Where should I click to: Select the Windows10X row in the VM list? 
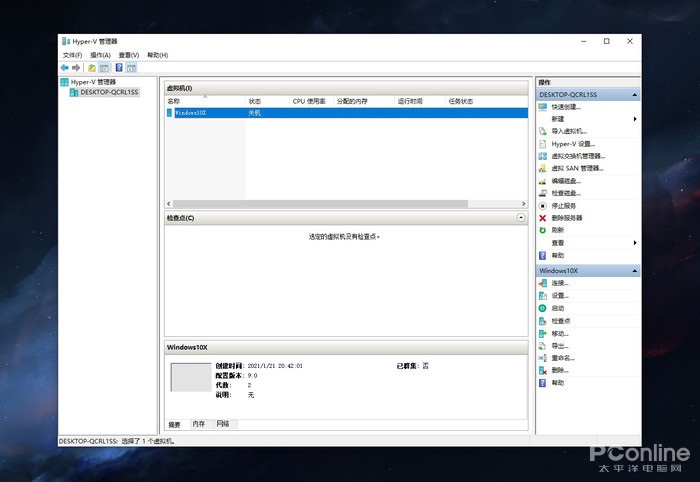click(x=346, y=113)
